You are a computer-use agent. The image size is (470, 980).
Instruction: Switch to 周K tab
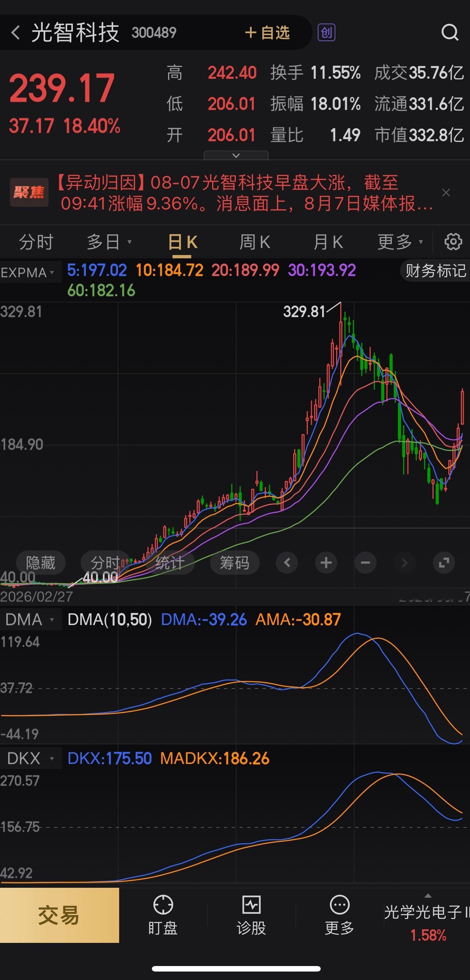pos(255,242)
